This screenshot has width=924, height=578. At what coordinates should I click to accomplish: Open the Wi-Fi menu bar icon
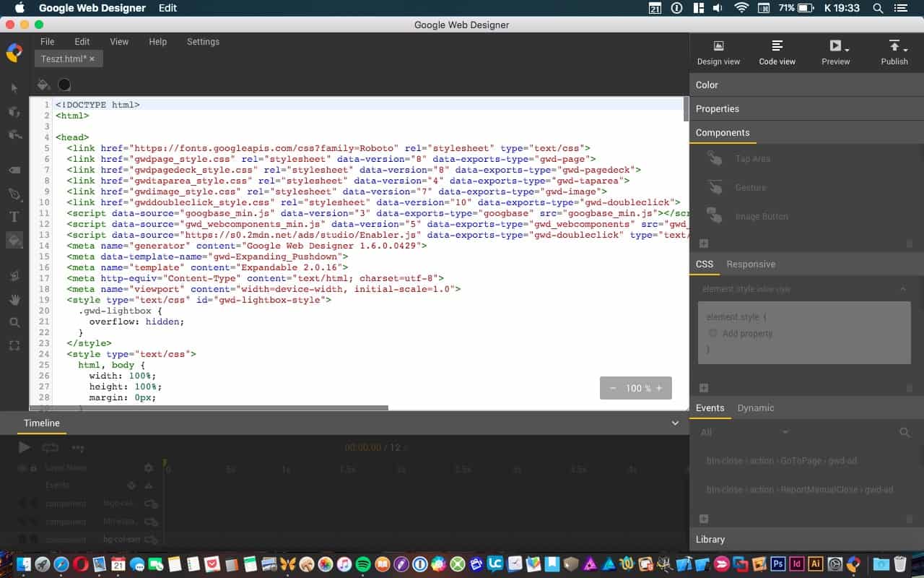[x=741, y=8]
